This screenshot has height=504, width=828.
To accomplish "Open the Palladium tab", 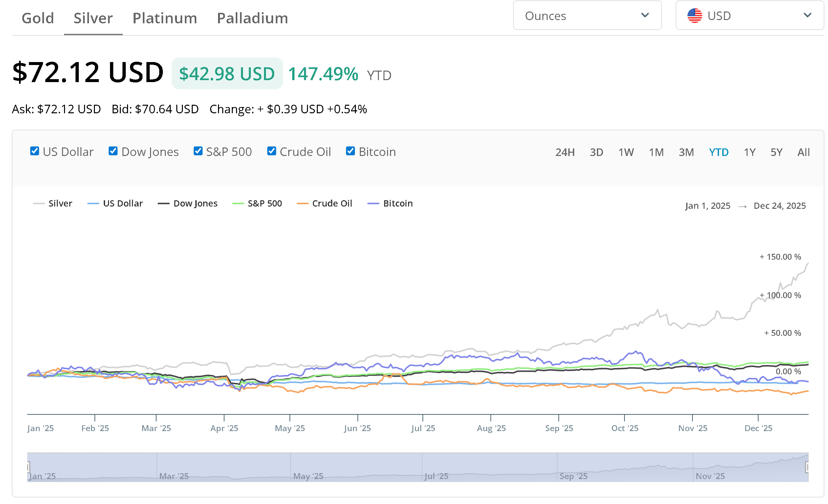I will pyautogui.click(x=252, y=18).
